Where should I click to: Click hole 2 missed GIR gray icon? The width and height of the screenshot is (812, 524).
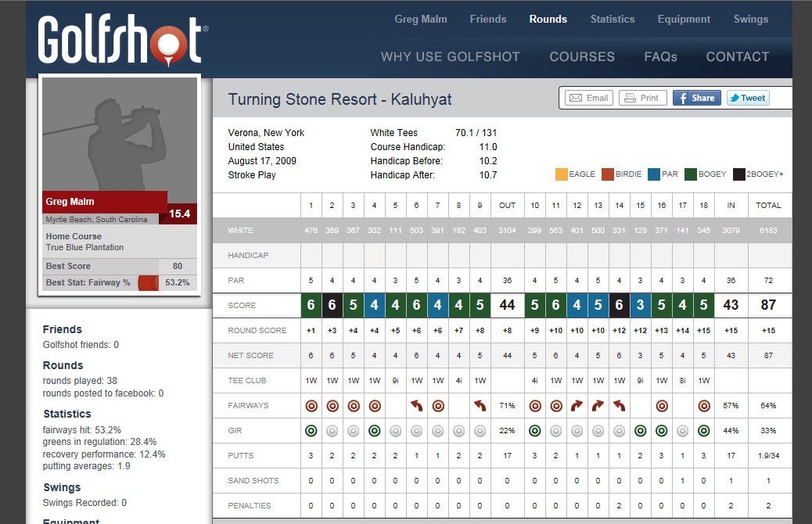pyautogui.click(x=332, y=430)
